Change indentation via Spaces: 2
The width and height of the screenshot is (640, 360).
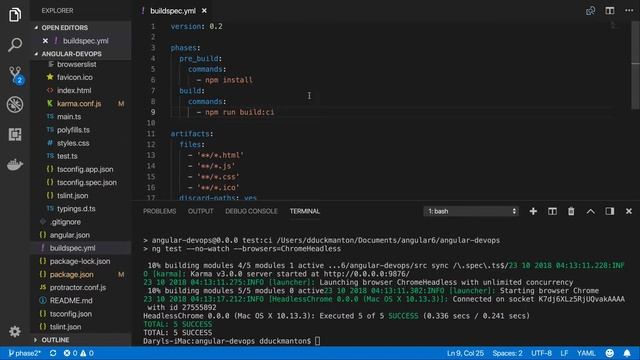click(x=507, y=353)
